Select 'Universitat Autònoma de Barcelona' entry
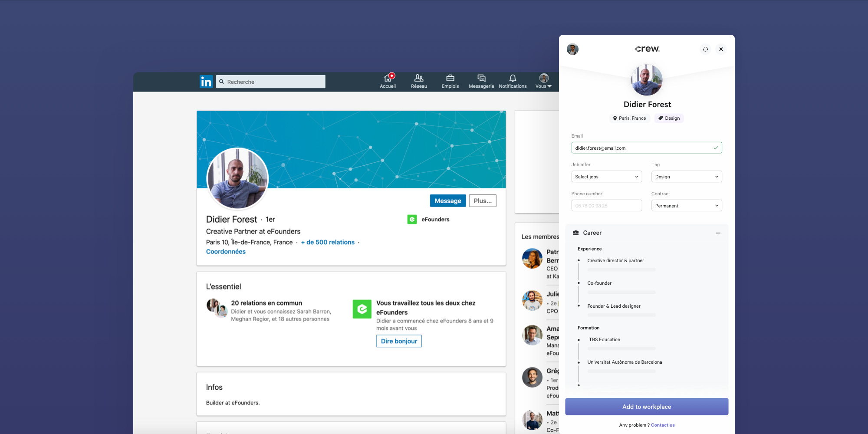 click(x=625, y=362)
